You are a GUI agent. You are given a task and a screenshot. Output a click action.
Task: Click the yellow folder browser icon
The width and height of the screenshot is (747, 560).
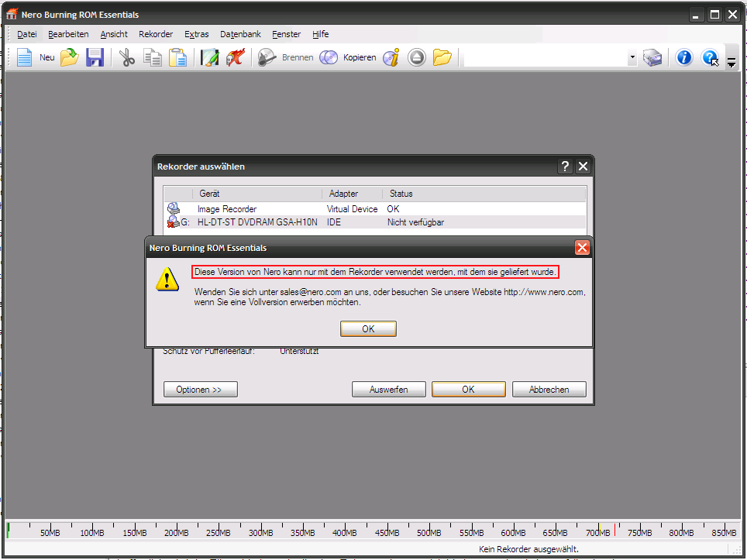(442, 57)
